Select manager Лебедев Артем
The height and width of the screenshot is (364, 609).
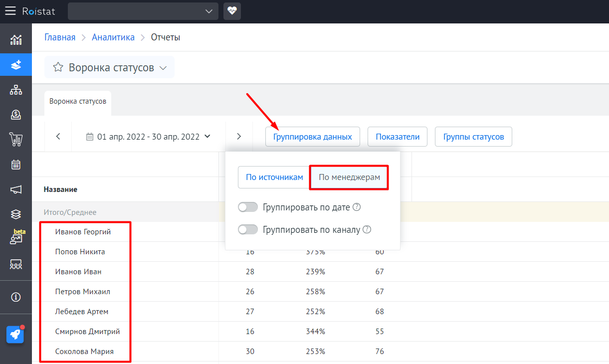(x=82, y=312)
